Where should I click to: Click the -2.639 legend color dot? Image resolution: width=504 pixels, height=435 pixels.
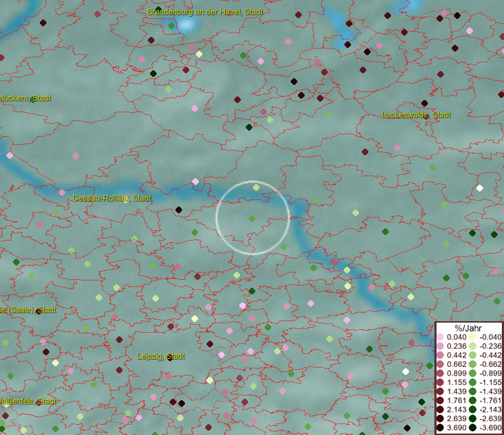tap(473, 418)
